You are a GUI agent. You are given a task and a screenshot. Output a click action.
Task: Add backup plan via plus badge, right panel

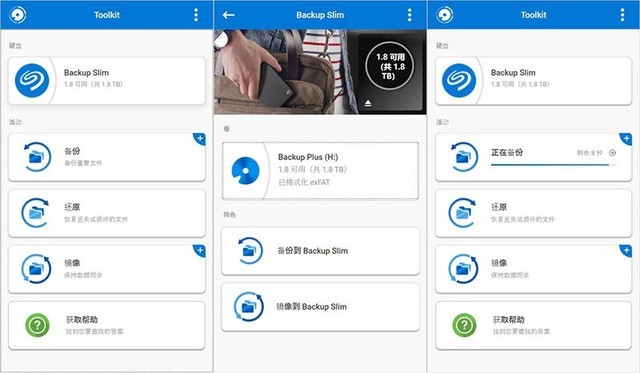(x=626, y=139)
